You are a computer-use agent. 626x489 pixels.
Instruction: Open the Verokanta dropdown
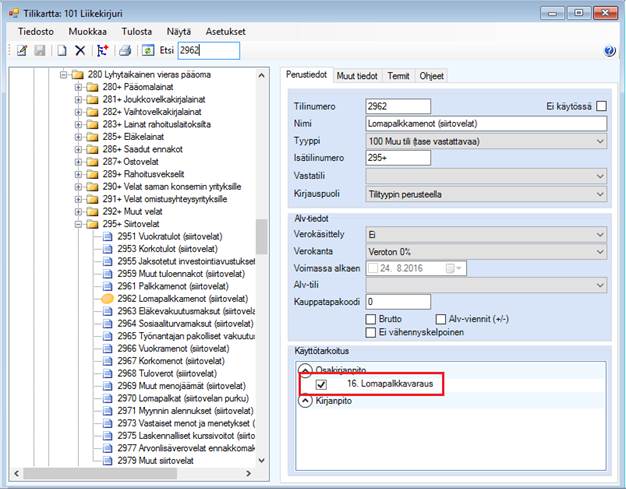click(486, 252)
